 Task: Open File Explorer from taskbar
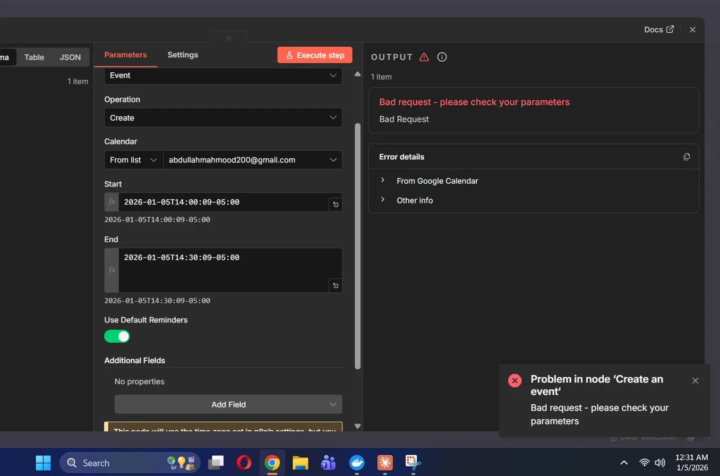pos(300,463)
